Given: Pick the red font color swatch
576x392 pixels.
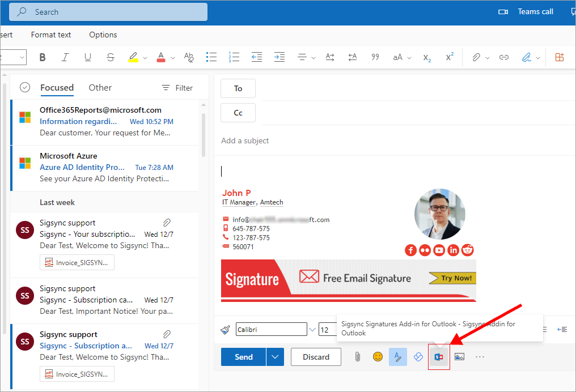Looking at the screenshot, I should click(x=160, y=57).
